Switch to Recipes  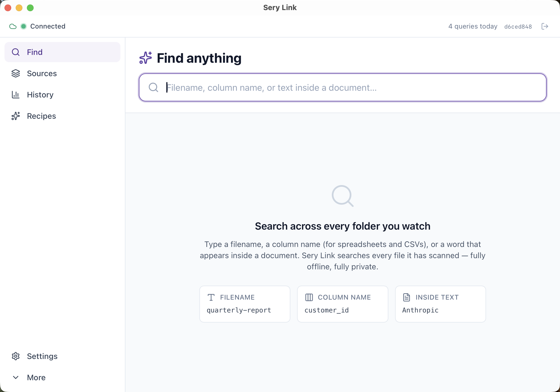click(62, 116)
